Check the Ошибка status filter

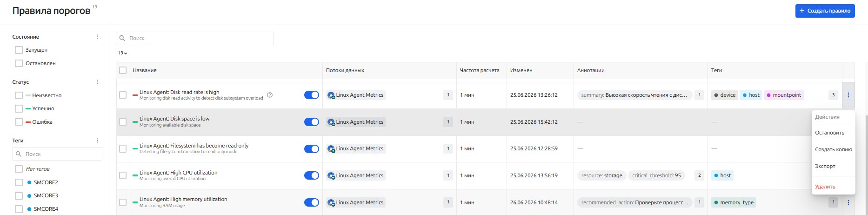19,122
